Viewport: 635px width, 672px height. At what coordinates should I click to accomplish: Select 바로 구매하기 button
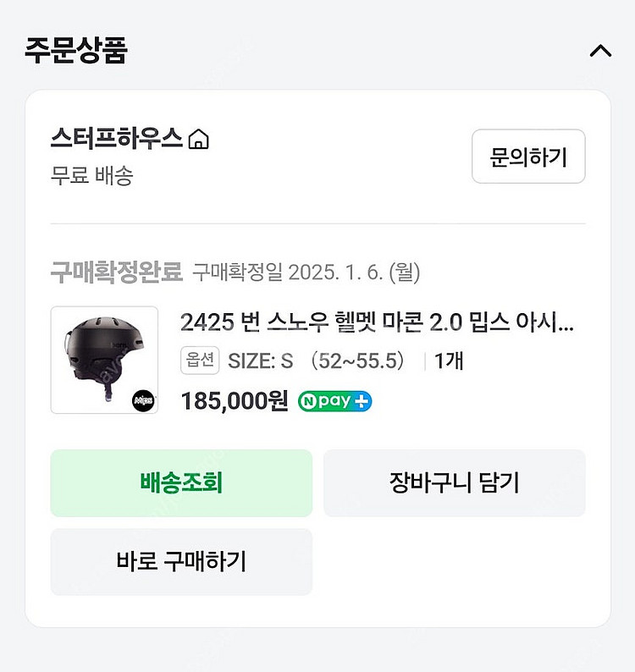181,561
